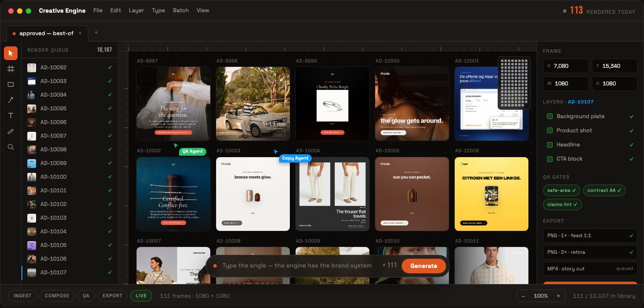Click the AD-10105 purple thumbnail icon in queue

[x=32, y=245]
